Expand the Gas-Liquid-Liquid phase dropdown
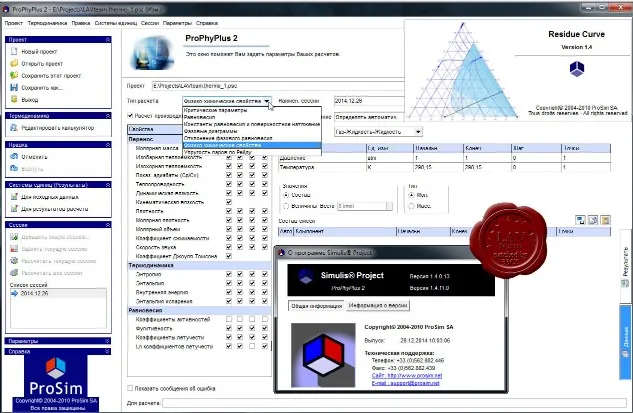Screen dimensions: 633x413 pos(418,132)
